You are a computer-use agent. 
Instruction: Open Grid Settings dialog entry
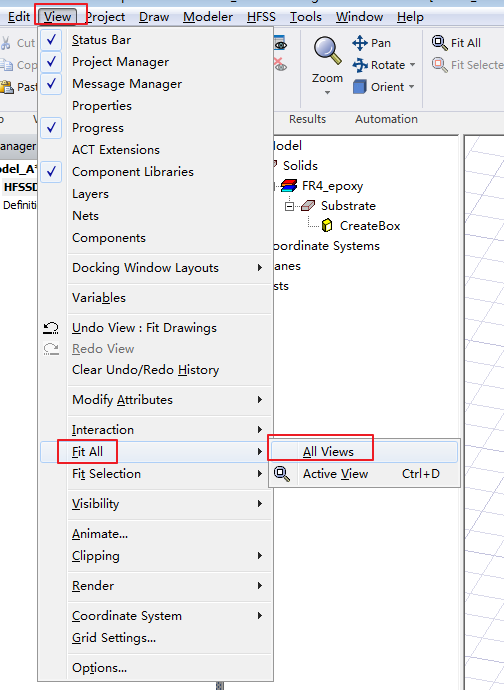(x=114, y=638)
